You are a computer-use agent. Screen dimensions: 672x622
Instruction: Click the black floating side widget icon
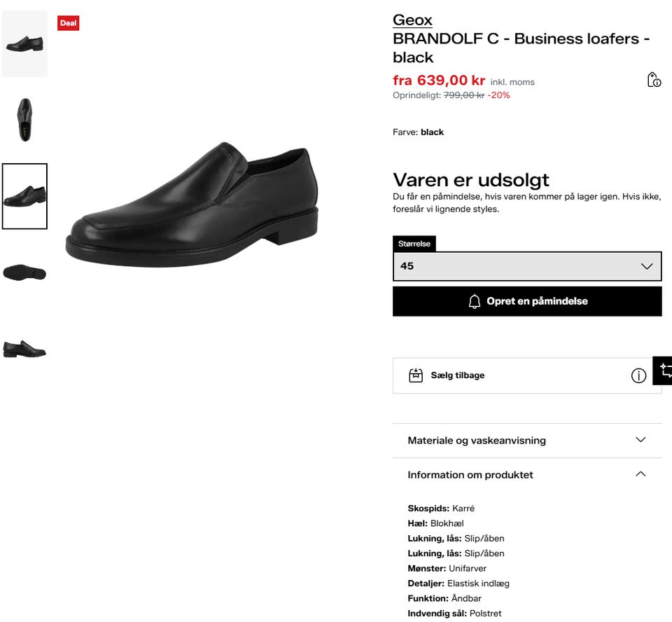tap(664, 371)
